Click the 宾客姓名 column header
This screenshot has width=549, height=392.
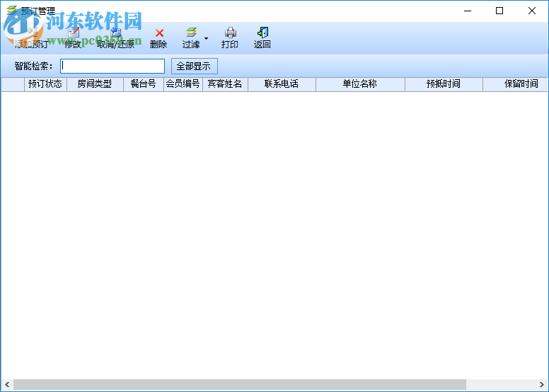(225, 84)
